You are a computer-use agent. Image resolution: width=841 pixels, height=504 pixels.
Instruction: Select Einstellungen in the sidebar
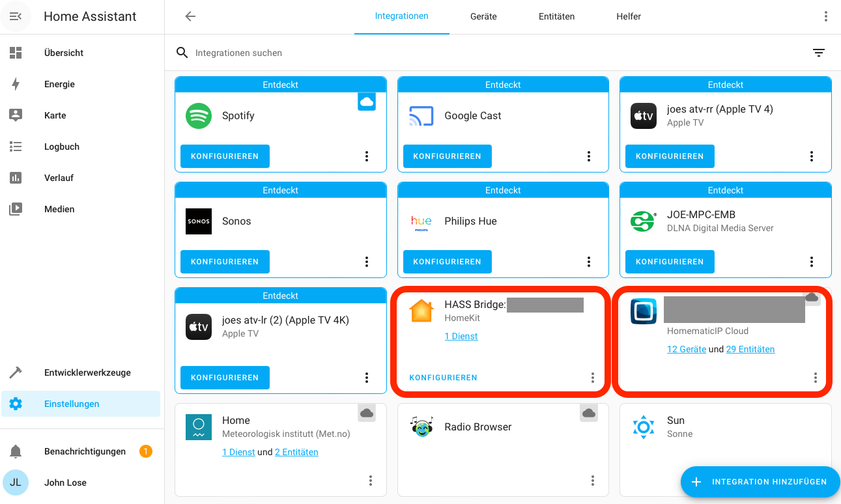tap(81, 404)
